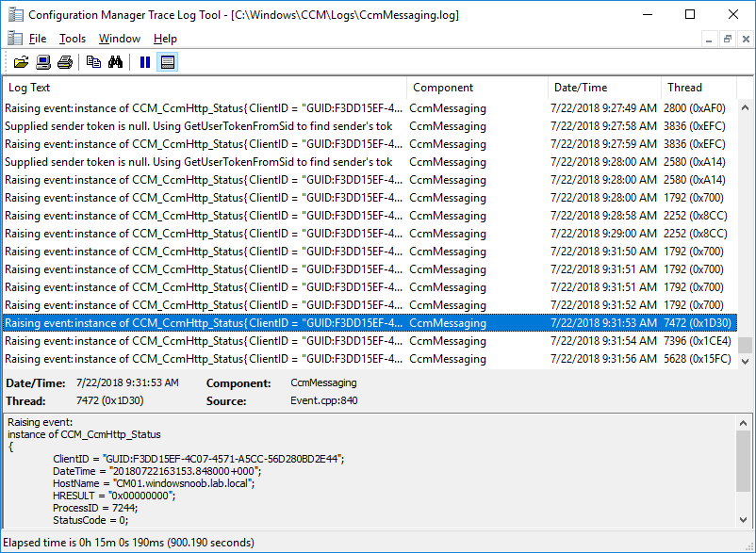Click the StatusCode = 0 line
The height and width of the screenshot is (553, 756).
tap(90, 520)
